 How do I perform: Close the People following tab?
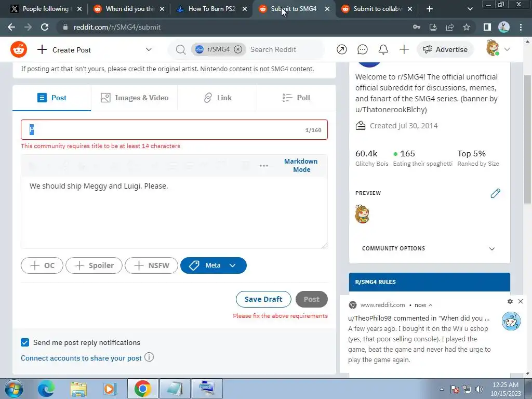pyautogui.click(x=79, y=9)
